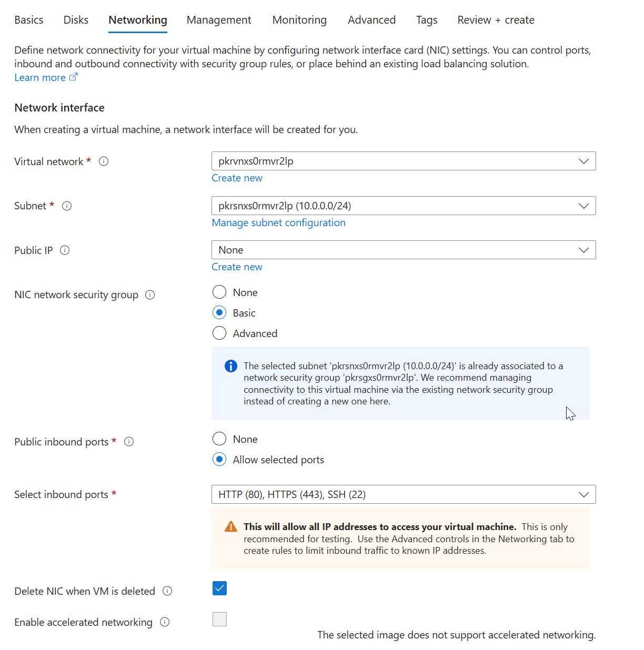644x650 pixels.
Task: Click info icon beside Subnet label
Action: pos(67,206)
